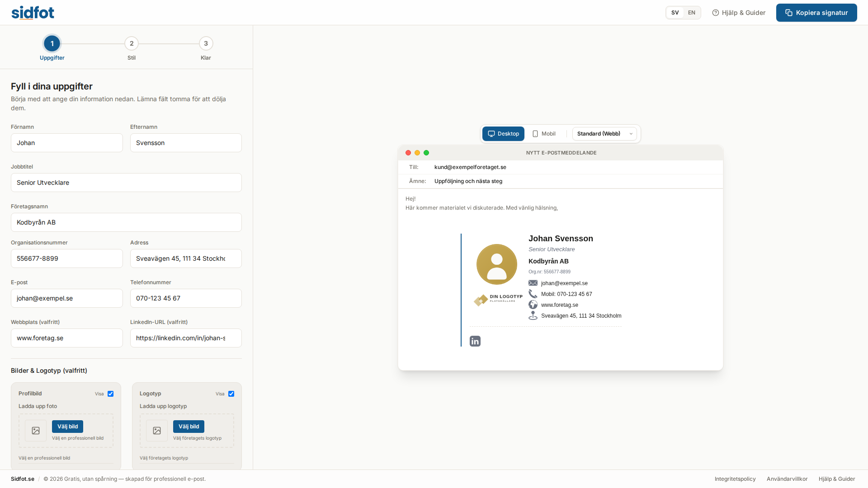Click the DIN LOGOTYP placeholder logo
This screenshot has height=488, width=868.
tap(498, 300)
